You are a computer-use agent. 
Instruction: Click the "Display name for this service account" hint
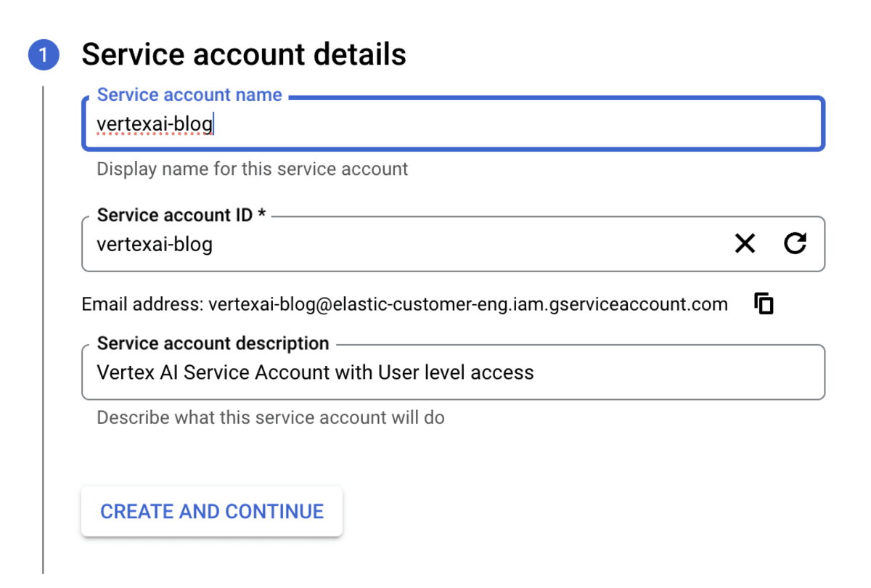(x=252, y=169)
